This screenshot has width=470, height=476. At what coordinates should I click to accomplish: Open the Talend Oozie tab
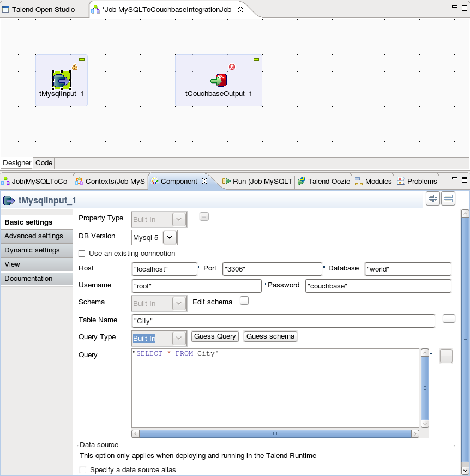pyautogui.click(x=324, y=181)
